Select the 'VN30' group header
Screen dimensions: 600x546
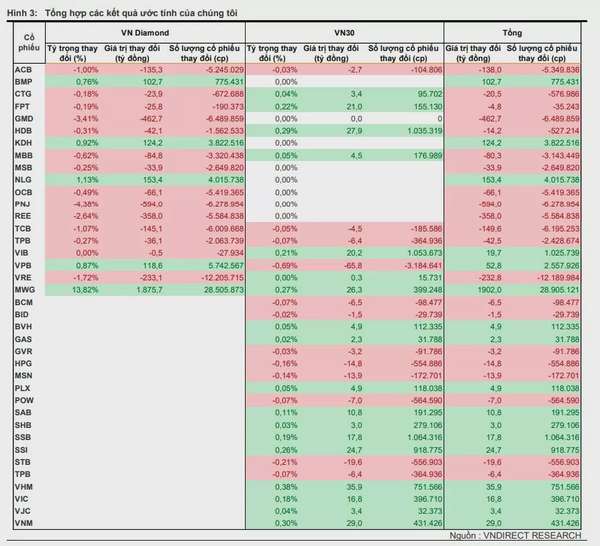click(344, 33)
